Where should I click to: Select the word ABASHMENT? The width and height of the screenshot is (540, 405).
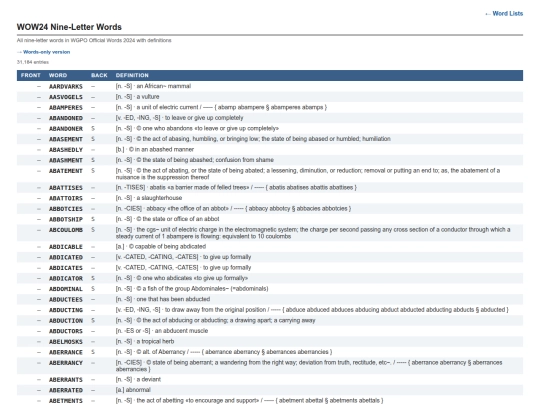tap(66, 160)
